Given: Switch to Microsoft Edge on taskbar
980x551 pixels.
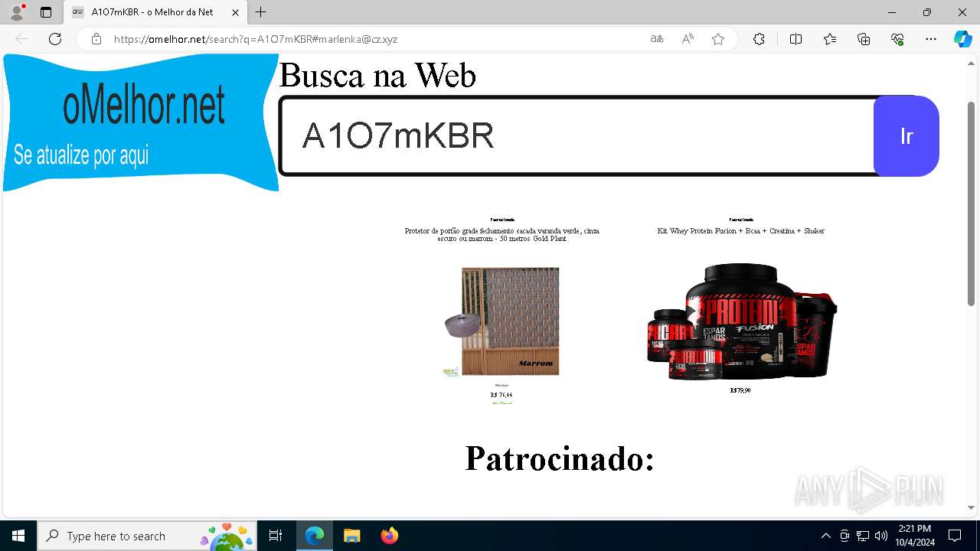Looking at the screenshot, I should click(x=315, y=536).
